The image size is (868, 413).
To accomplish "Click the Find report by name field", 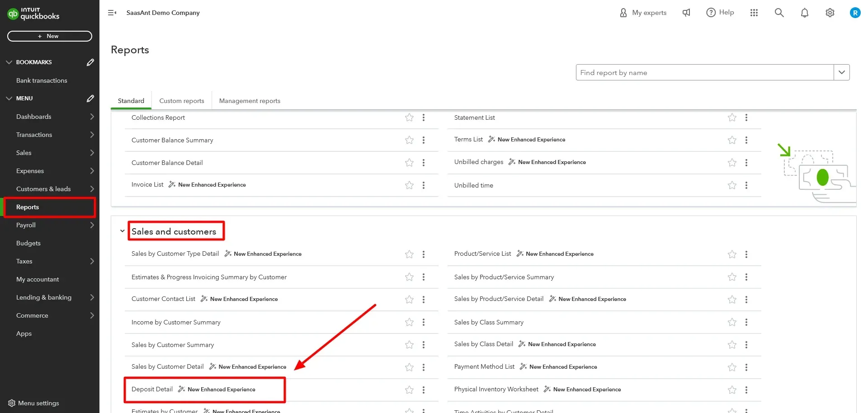I will pos(705,72).
